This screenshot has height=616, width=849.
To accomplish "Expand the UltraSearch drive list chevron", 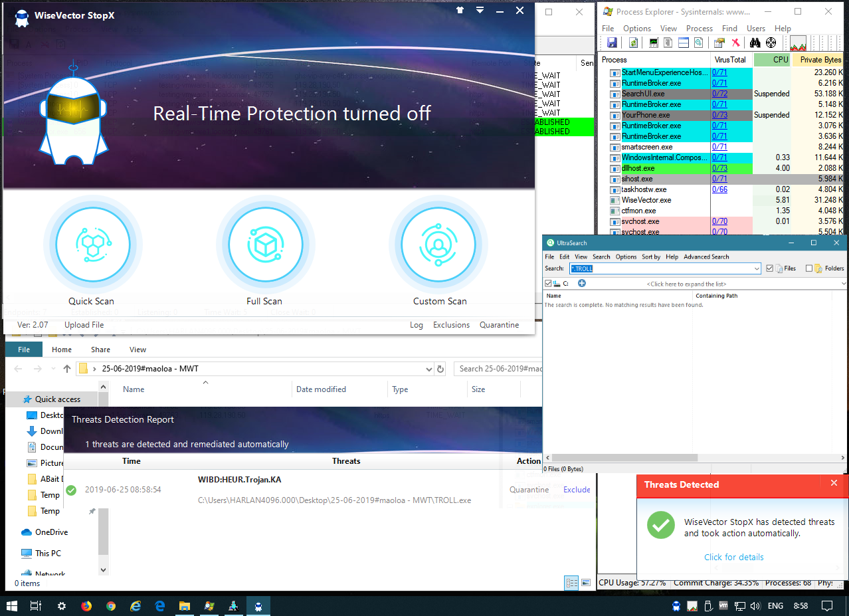I will [844, 284].
